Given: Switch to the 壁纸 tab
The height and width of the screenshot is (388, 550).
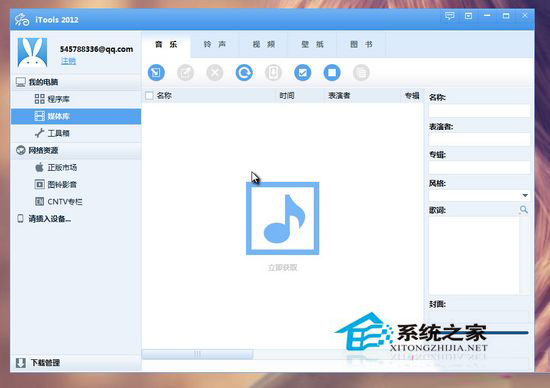Looking at the screenshot, I should [313, 45].
